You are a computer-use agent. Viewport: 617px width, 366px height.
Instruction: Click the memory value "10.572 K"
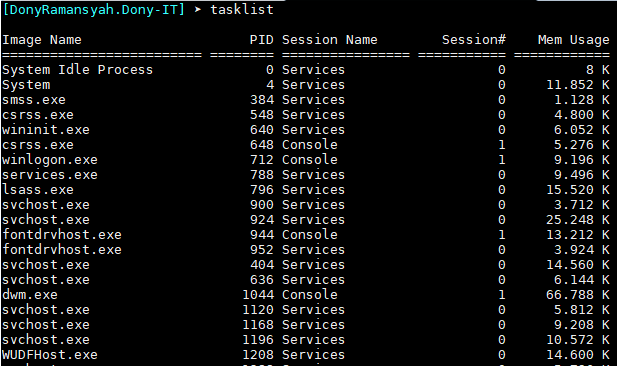pyautogui.click(x=578, y=340)
